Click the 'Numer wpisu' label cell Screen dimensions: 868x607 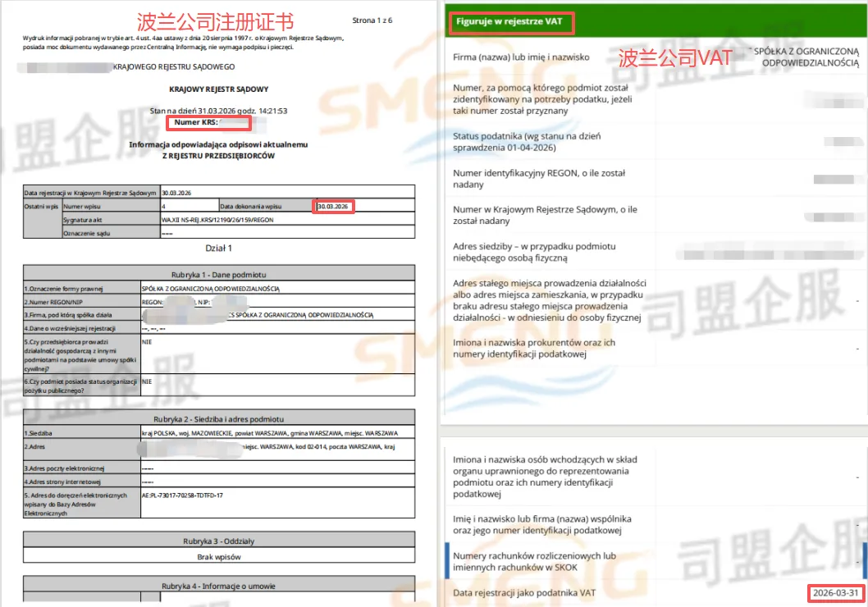point(111,206)
